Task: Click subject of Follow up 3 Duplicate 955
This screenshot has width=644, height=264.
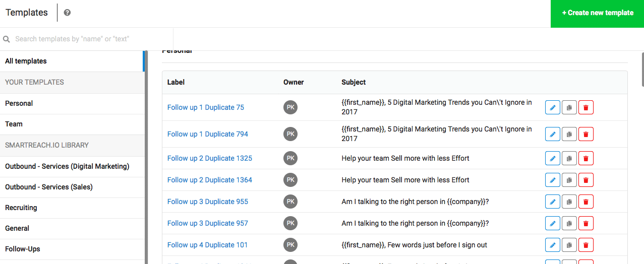Action: [415, 202]
